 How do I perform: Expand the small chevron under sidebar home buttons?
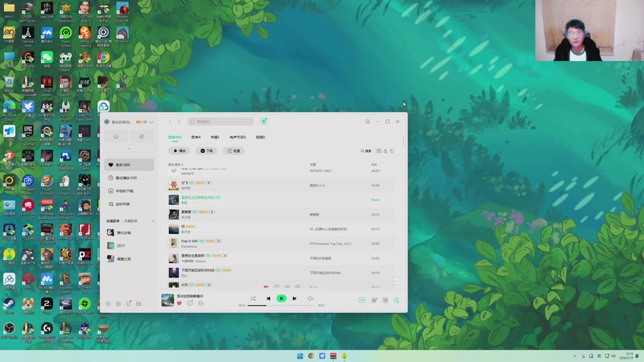pos(129,149)
